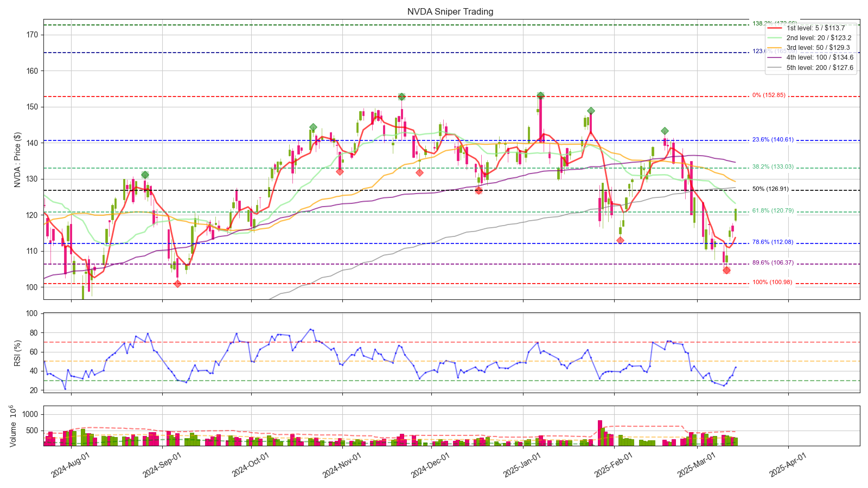Click the light green line sample for 2nd level

click(775, 38)
